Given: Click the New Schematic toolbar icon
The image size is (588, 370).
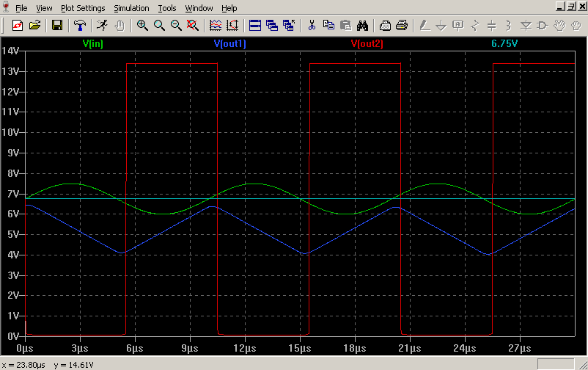Looking at the screenshot, I should click(x=18, y=26).
